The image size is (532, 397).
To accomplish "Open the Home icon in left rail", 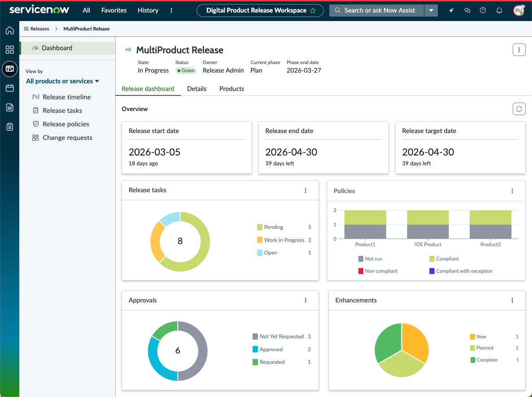I will click(x=9, y=30).
